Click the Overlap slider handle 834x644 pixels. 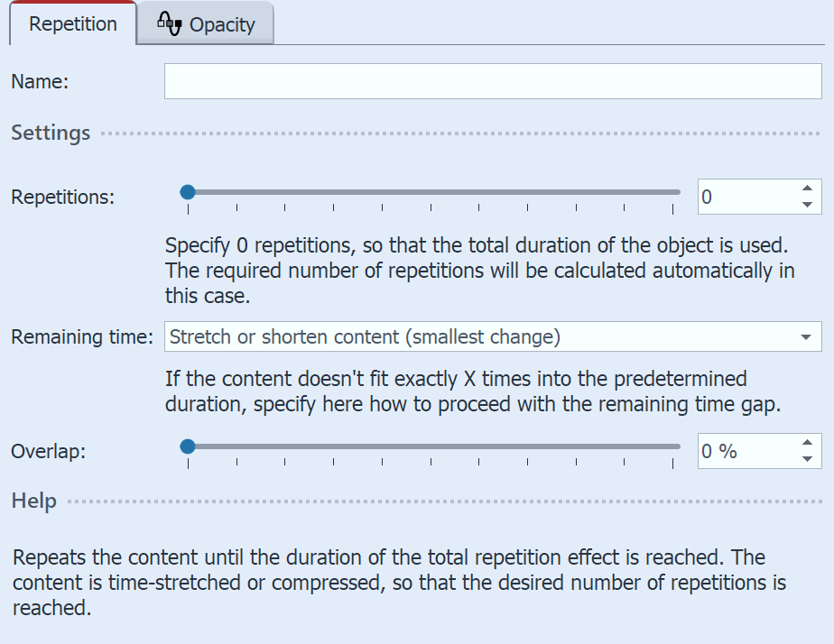tap(187, 446)
